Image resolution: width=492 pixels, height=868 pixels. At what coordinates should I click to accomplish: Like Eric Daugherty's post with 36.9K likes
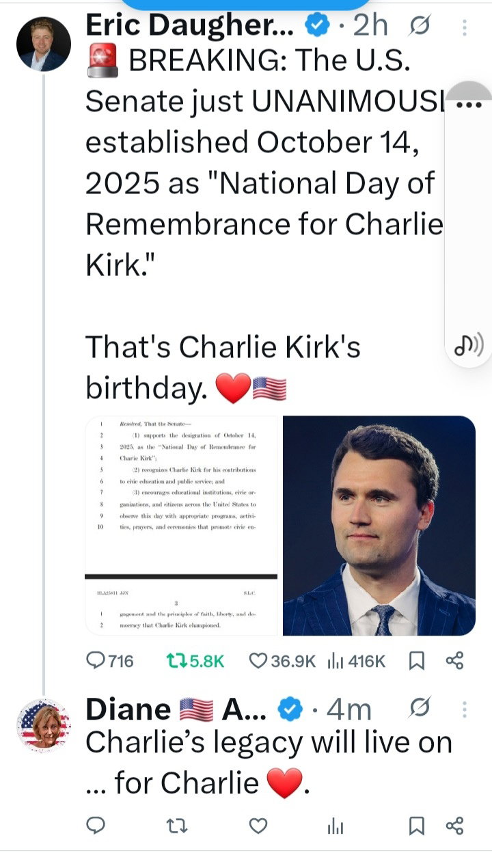click(x=258, y=660)
